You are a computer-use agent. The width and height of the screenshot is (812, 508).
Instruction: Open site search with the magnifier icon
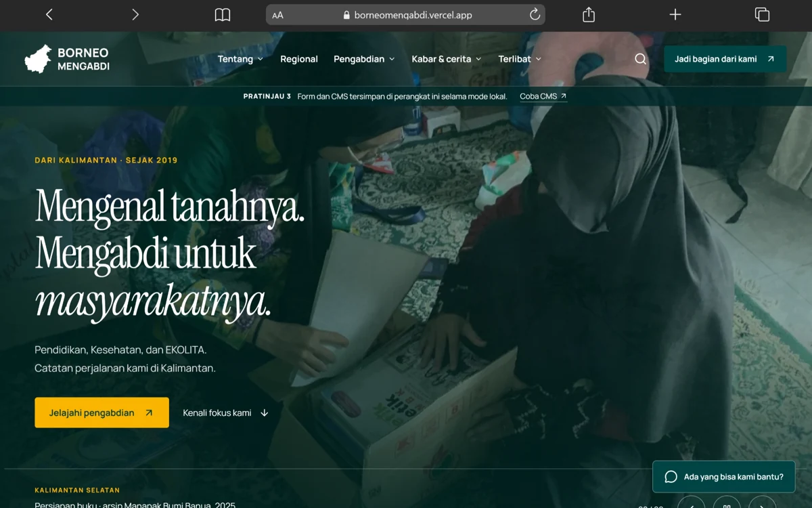point(640,59)
